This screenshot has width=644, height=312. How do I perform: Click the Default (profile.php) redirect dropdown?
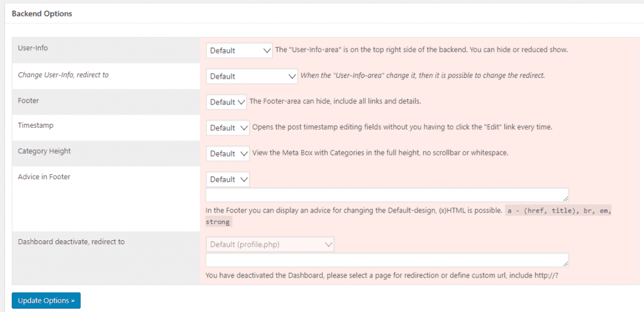[x=270, y=244]
